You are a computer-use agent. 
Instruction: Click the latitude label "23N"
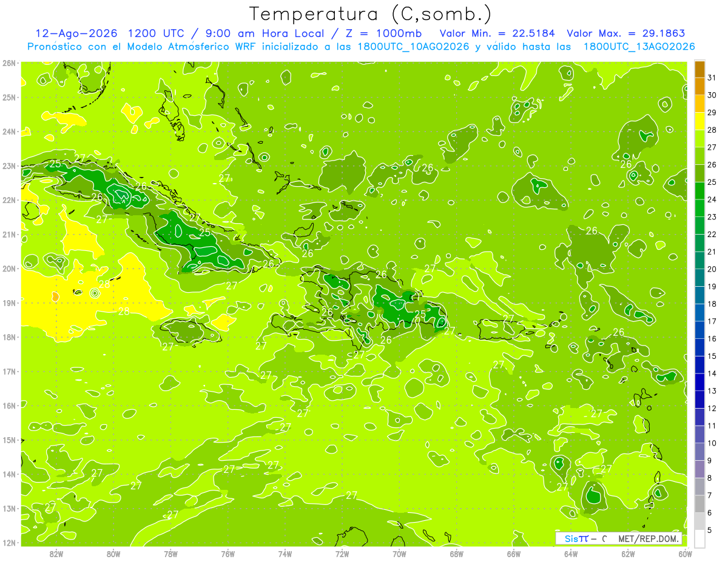point(9,166)
